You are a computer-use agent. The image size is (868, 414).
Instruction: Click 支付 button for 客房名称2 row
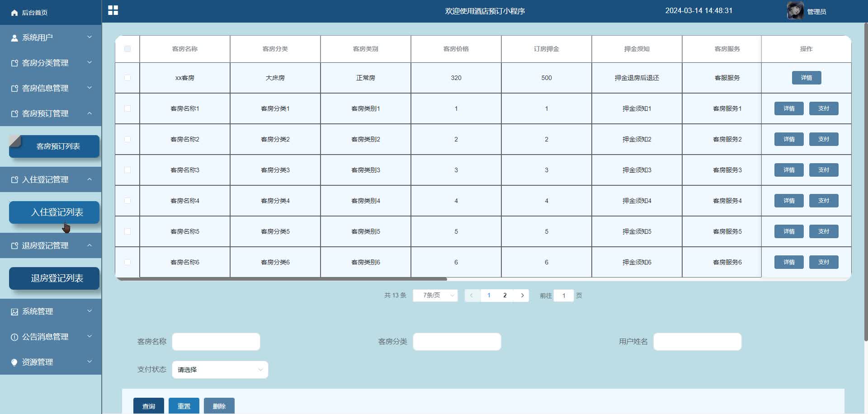[x=824, y=139]
